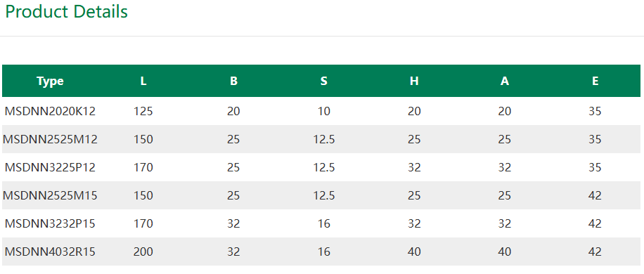Click the E column header
Screen dimensions: 644x274
595,81
